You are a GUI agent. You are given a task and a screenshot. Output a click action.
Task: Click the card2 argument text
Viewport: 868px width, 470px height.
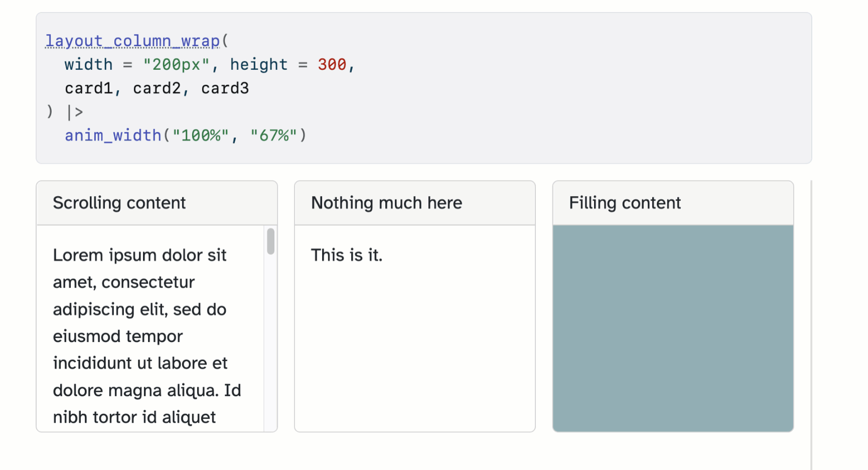(157, 88)
